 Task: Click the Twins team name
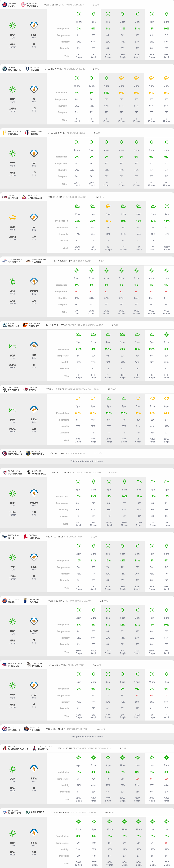(35, 134)
